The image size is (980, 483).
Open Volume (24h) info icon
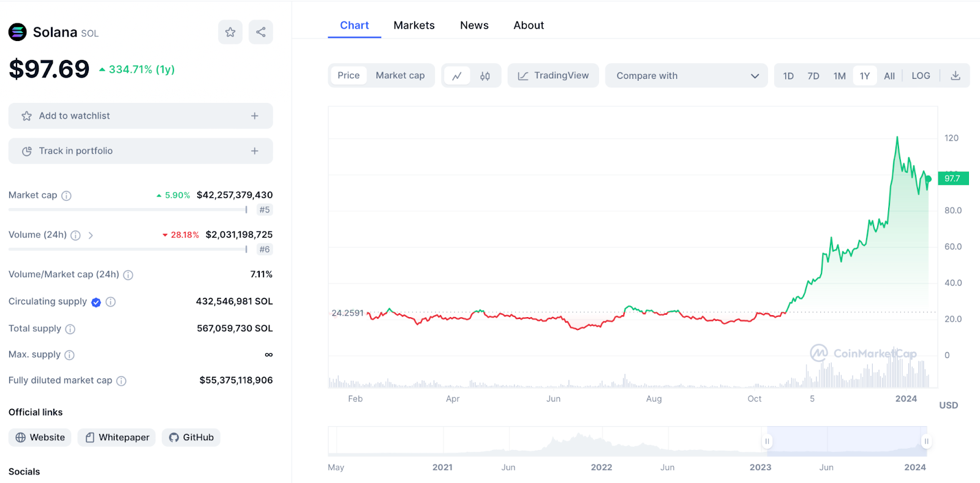pyautogui.click(x=75, y=235)
